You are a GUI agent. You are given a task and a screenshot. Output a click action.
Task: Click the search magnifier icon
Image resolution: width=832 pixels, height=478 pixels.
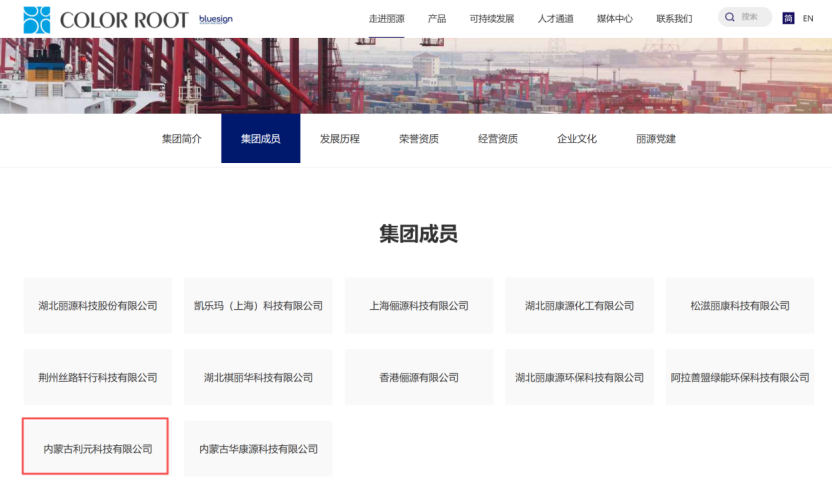pyautogui.click(x=730, y=17)
